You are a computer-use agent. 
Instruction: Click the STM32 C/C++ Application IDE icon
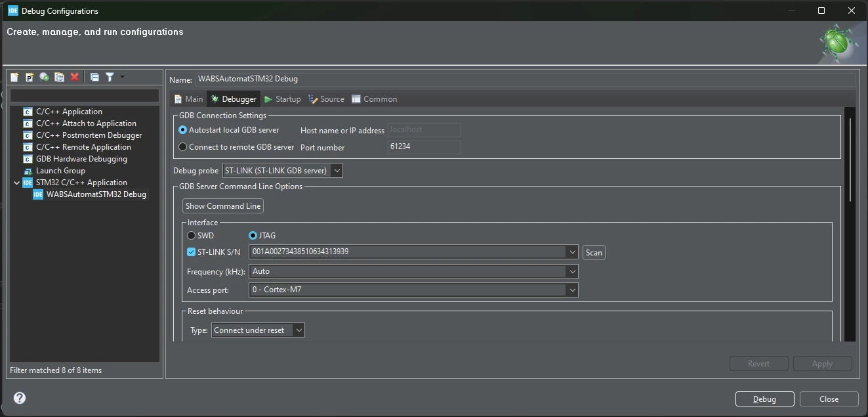click(x=28, y=183)
